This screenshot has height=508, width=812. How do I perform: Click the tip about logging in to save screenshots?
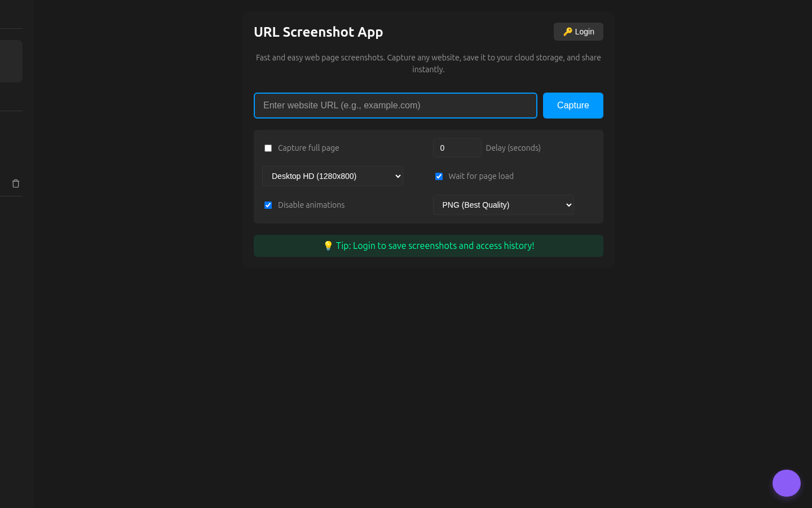coord(429,246)
